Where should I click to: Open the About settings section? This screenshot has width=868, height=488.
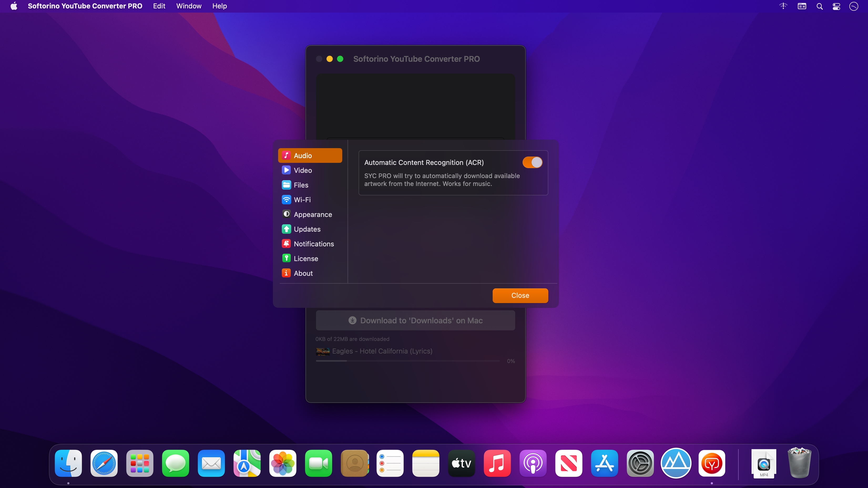tap(310, 273)
